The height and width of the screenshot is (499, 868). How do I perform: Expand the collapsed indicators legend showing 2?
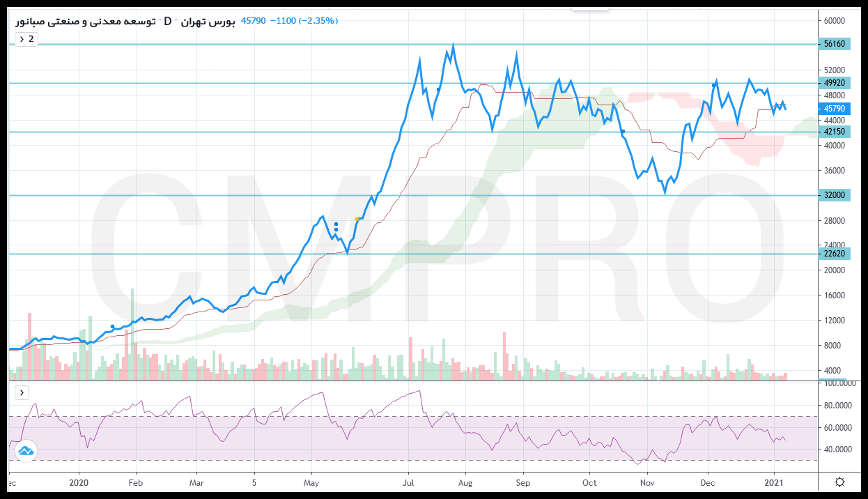coord(26,39)
